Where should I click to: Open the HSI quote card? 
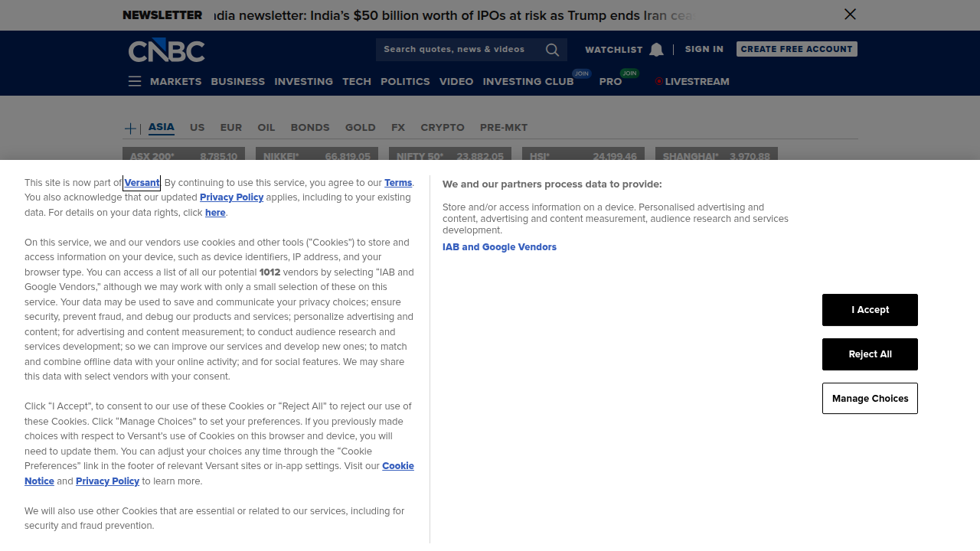pyautogui.click(x=583, y=155)
